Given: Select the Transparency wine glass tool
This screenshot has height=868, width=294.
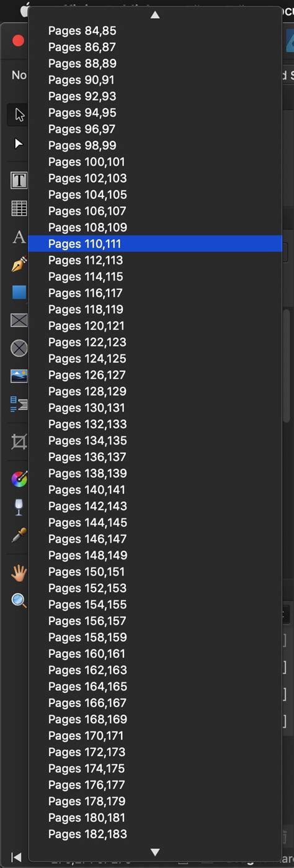Looking at the screenshot, I should click(19, 507).
